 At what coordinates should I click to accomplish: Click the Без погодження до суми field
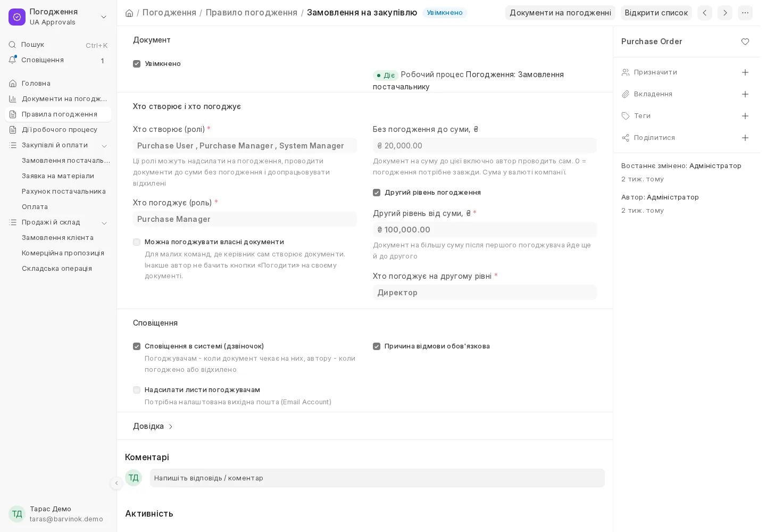coord(485,146)
